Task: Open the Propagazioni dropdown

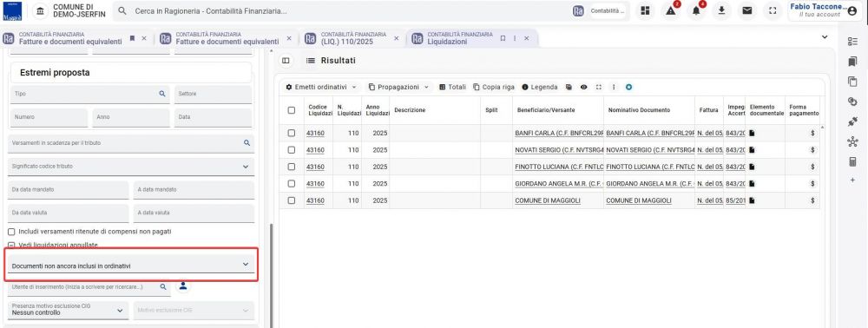Action: tap(398, 88)
